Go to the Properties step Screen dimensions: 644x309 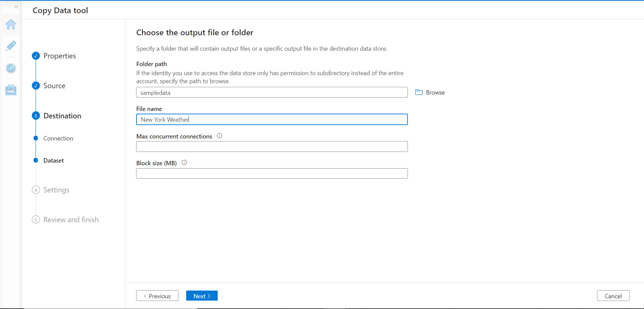coord(60,56)
